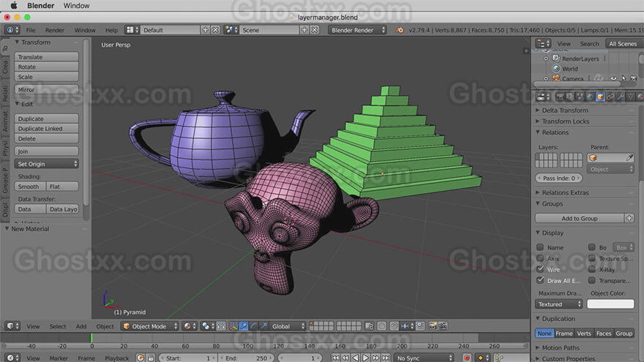Disable Draw All Edges checkbox
The image size is (644, 362).
pyautogui.click(x=540, y=280)
